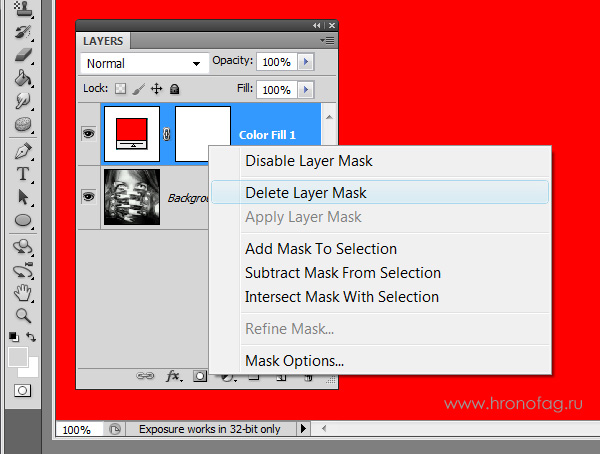Select the Hand tool
600x454 pixels.
click(x=23, y=293)
